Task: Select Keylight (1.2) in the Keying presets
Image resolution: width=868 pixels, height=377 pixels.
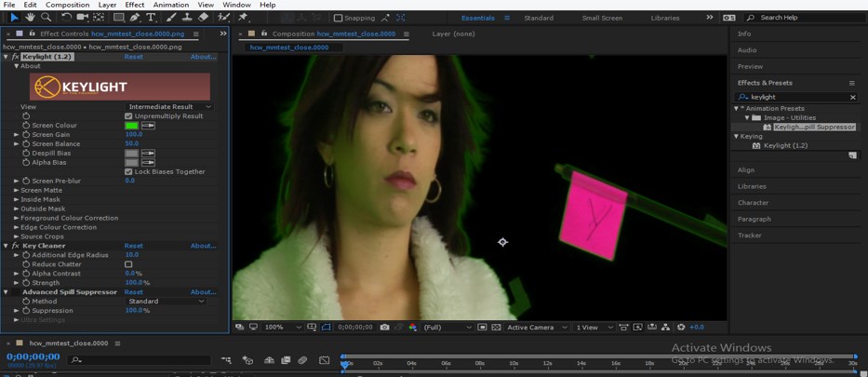Action: tap(785, 145)
